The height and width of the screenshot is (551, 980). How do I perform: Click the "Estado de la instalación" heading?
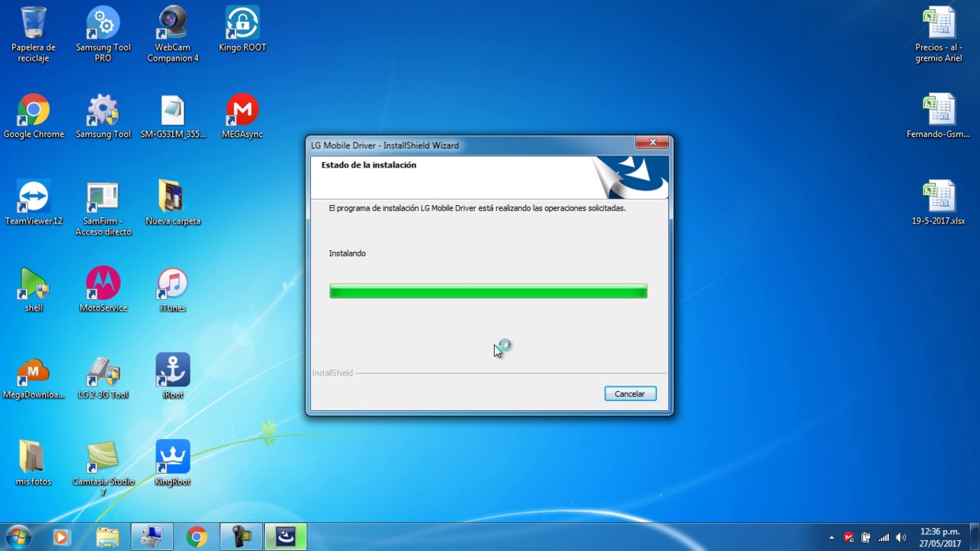pos(368,165)
